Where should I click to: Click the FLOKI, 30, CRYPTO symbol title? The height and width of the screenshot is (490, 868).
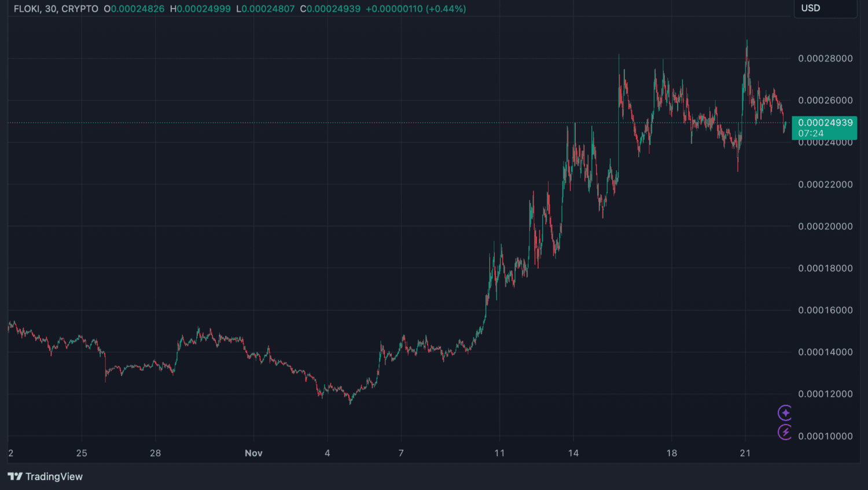(x=56, y=9)
